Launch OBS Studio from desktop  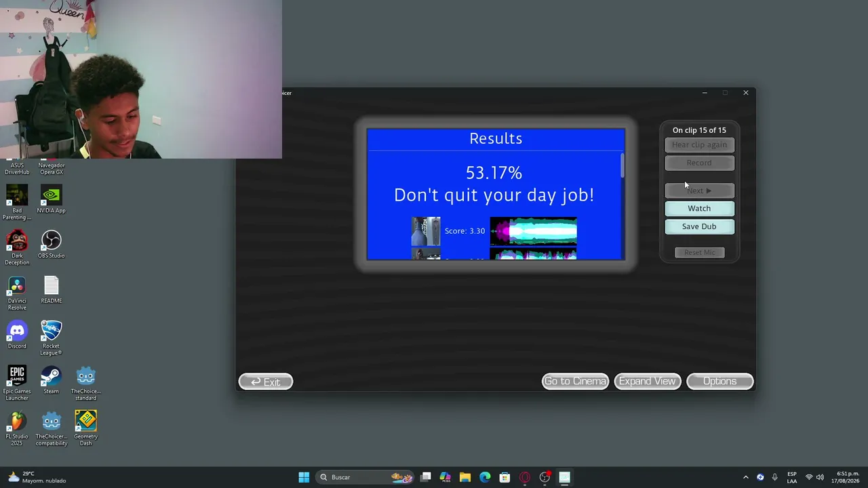[52, 244]
